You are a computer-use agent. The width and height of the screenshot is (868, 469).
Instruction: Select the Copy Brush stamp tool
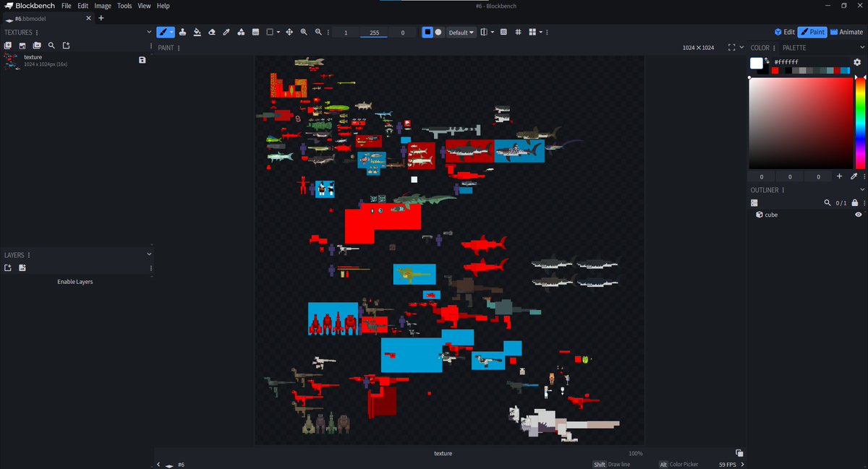pyautogui.click(x=182, y=32)
